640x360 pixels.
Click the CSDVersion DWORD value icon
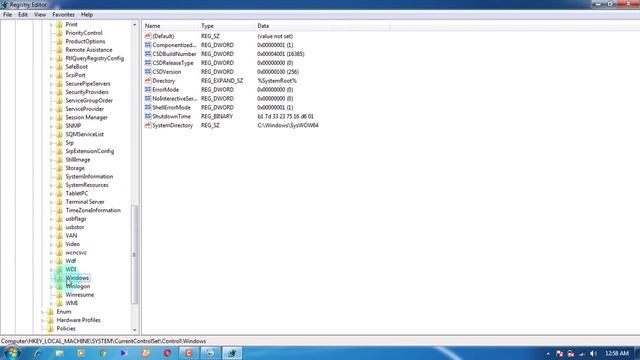(x=148, y=72)
